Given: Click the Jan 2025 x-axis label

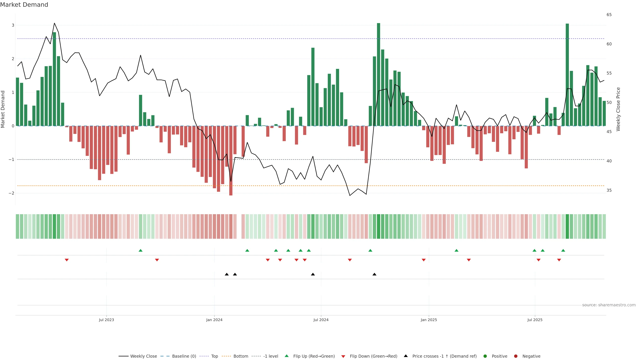Looking at the screenshot, I should (x=429, y=320).
